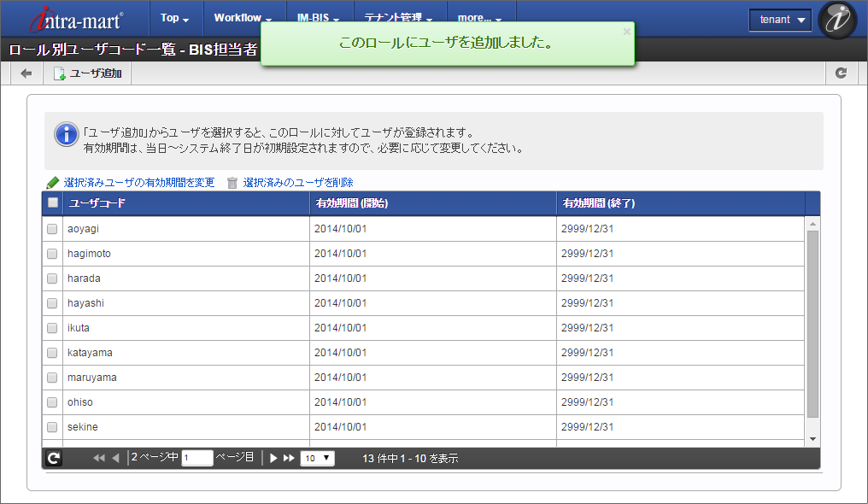Click the ユーザ追加 add user button
Viewport: 868px width, 504px height.
88,73
